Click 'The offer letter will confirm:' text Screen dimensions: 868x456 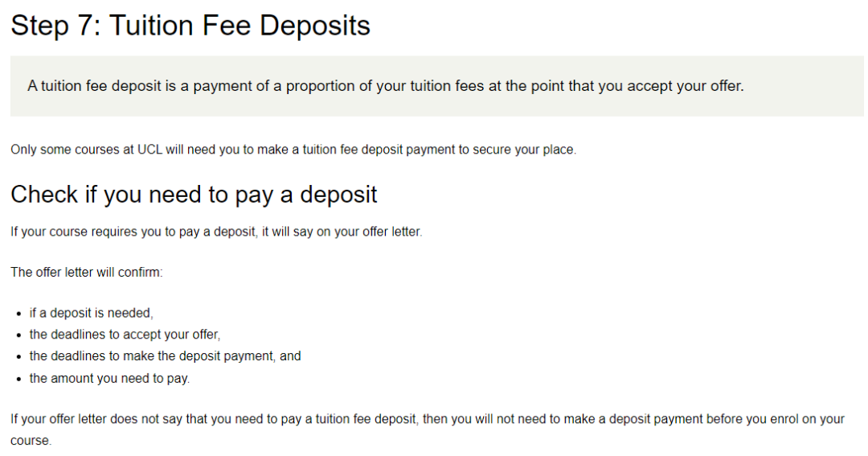click(86, 272)
